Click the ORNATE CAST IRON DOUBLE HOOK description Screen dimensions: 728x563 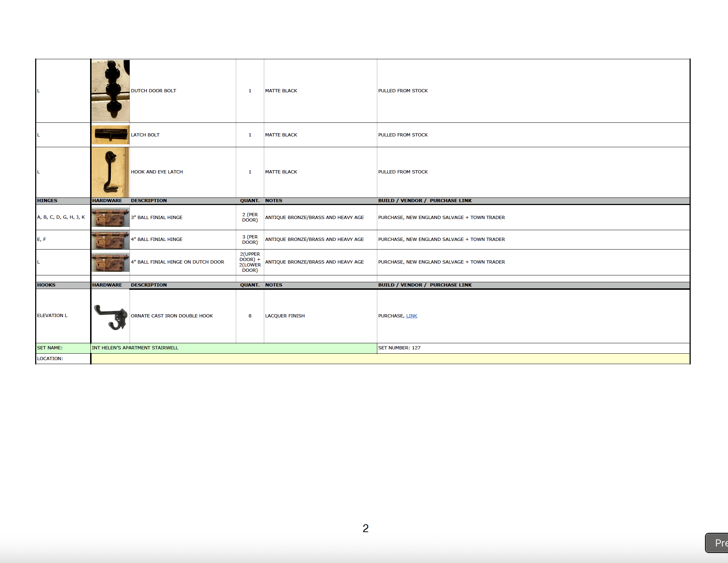(x=172, y=316)
